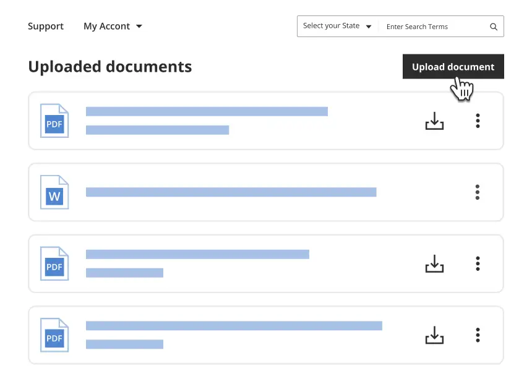Open the kebab menu on the third document
This screenshot has width=532, height=392.
pos(478,264)
